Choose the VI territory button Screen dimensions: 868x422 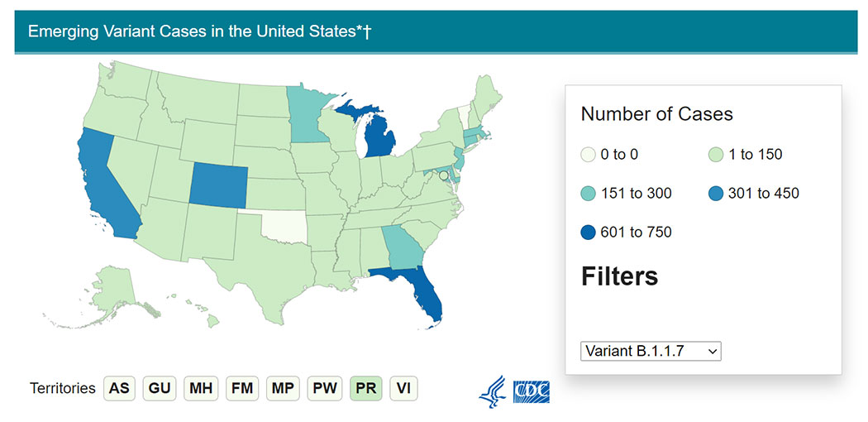click(x=403, y=388)
